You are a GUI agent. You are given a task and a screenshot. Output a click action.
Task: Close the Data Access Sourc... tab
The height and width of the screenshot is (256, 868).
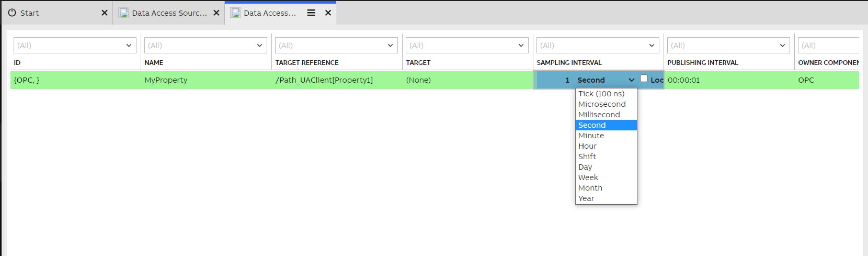click(216, 13)
